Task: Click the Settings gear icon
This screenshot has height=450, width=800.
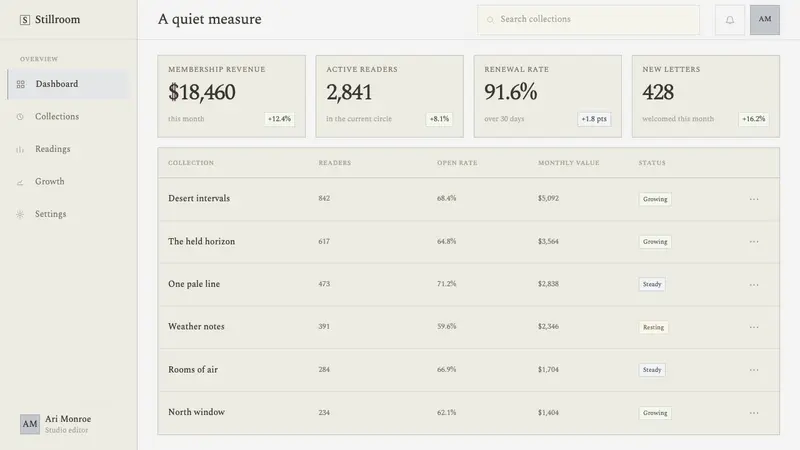Action: 20,214
